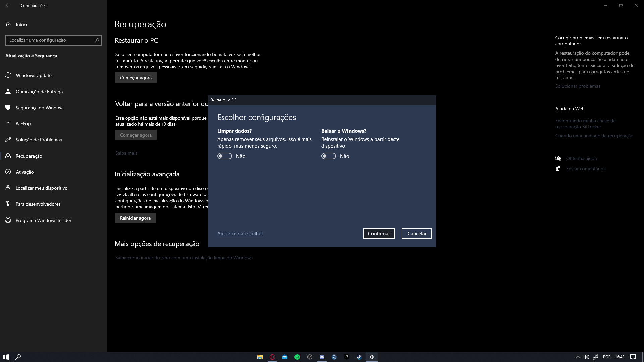Open Criando uma unidade de recuperação link

point(594,136)
